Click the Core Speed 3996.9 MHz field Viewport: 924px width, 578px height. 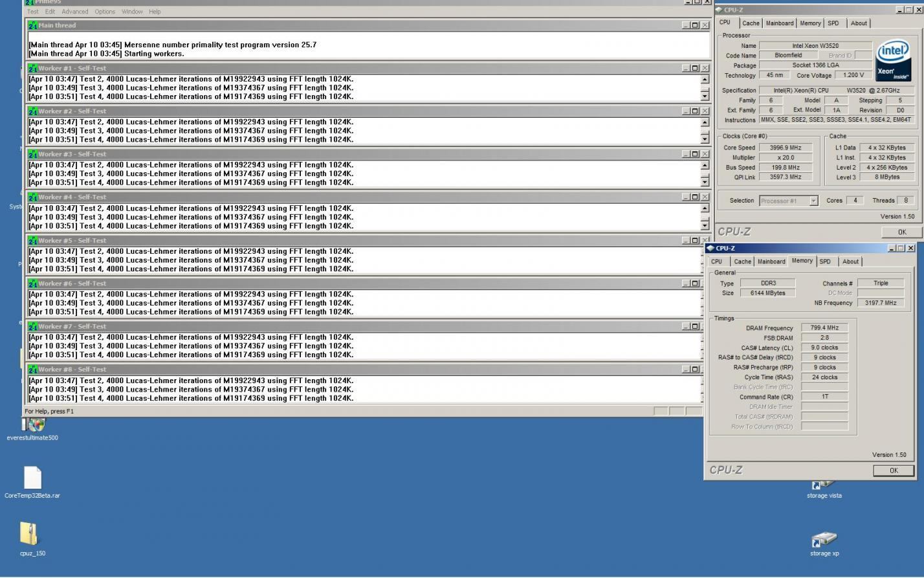tap(786, 148)
